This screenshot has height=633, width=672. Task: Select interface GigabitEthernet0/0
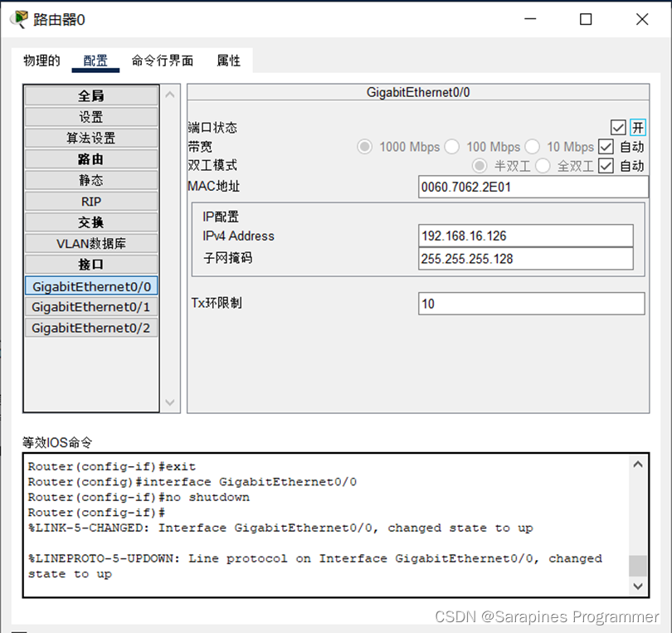point(91,286)
